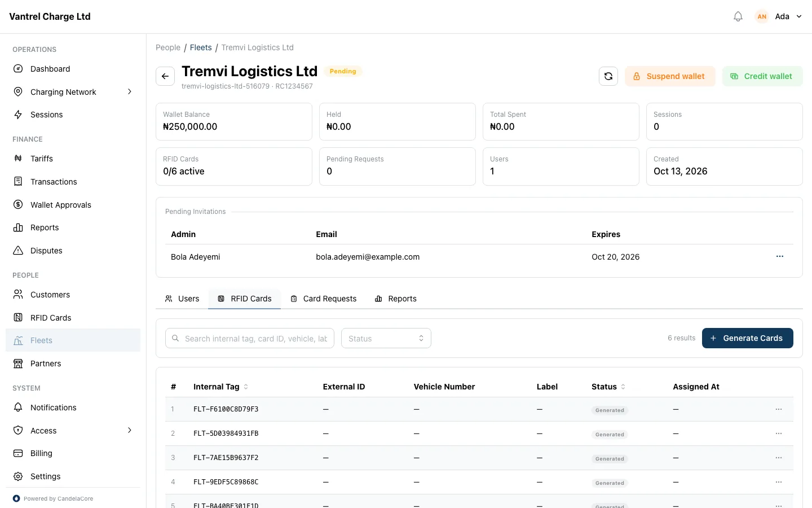
Task: Click the Suspend wallet button
Action: [670, 76]
